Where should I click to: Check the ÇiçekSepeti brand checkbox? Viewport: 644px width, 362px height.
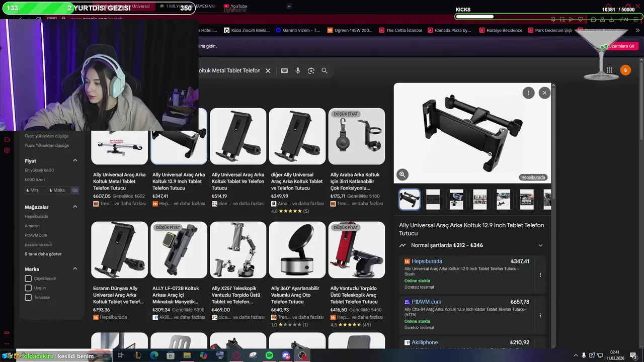tap(28, 279)
